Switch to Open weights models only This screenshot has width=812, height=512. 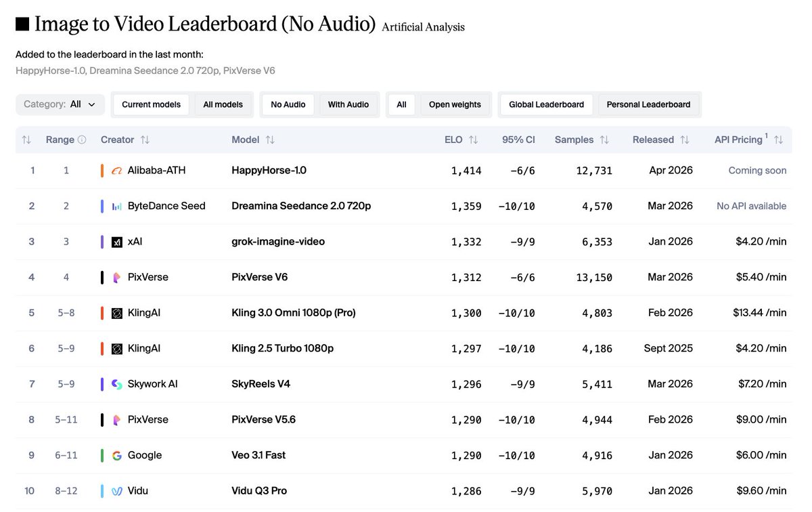455,104
